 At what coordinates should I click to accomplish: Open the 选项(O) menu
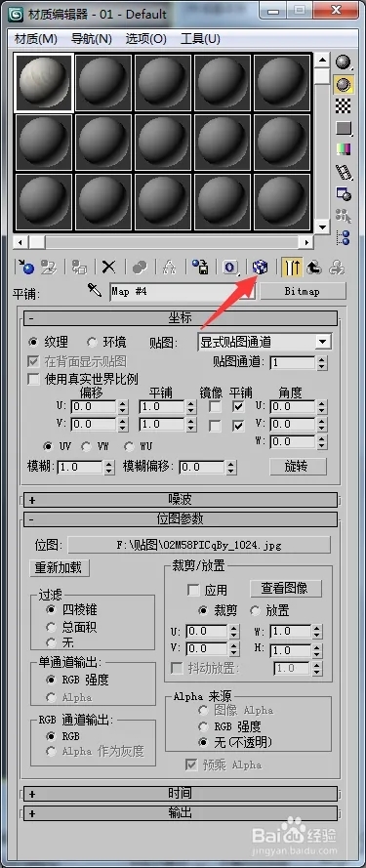(146, 39)
